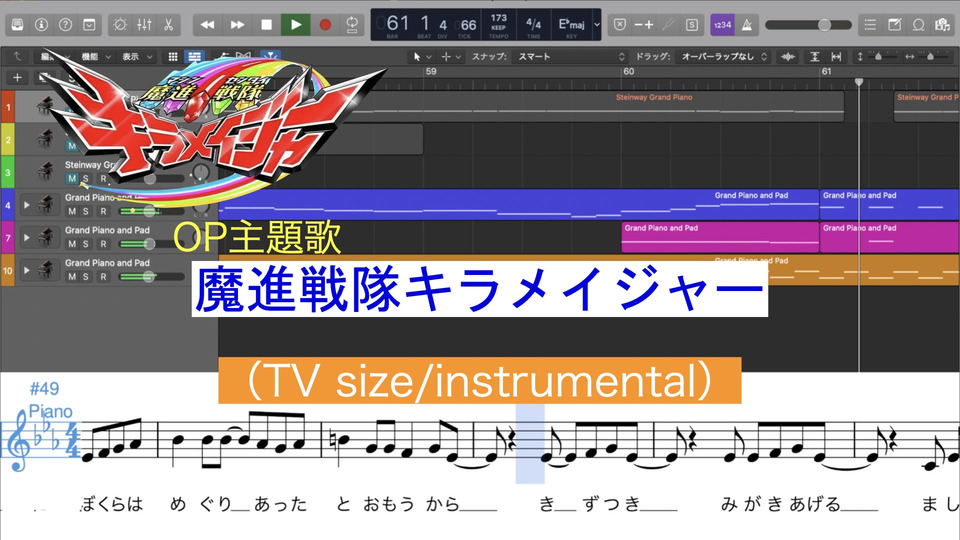Open the List Editors icon
960x540 pixels.
click(x=870, y=24)
